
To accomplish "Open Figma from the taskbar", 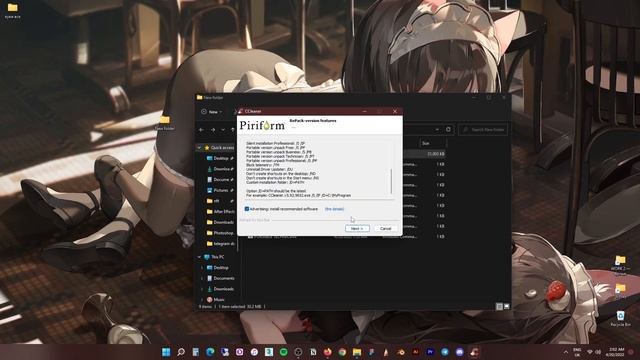I will [x=371, y=352].
